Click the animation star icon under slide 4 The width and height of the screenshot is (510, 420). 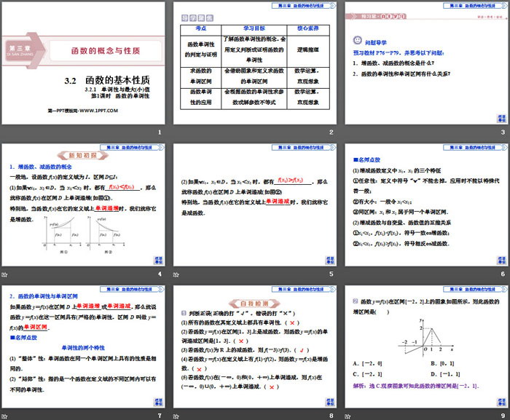coord(5,274)
